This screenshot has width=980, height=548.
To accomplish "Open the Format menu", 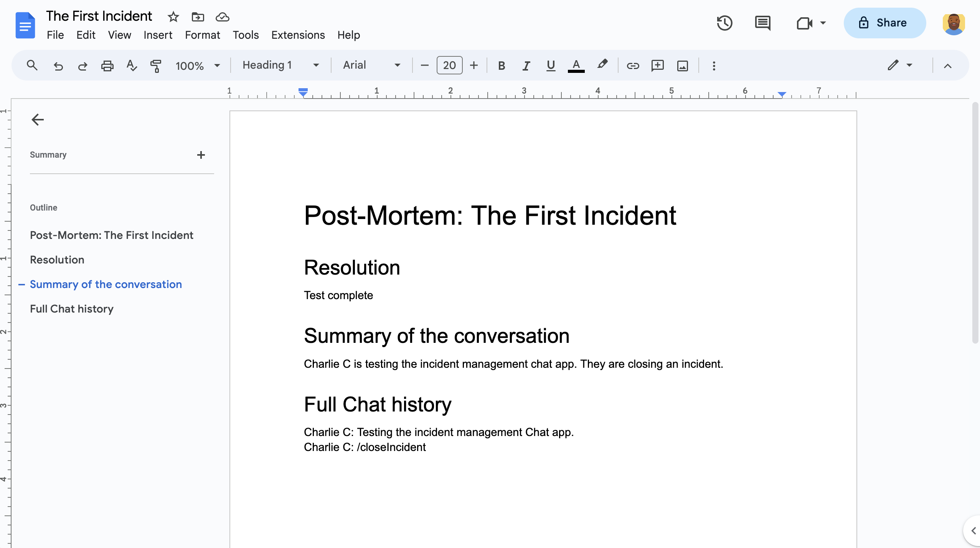I will coord(202,35).
